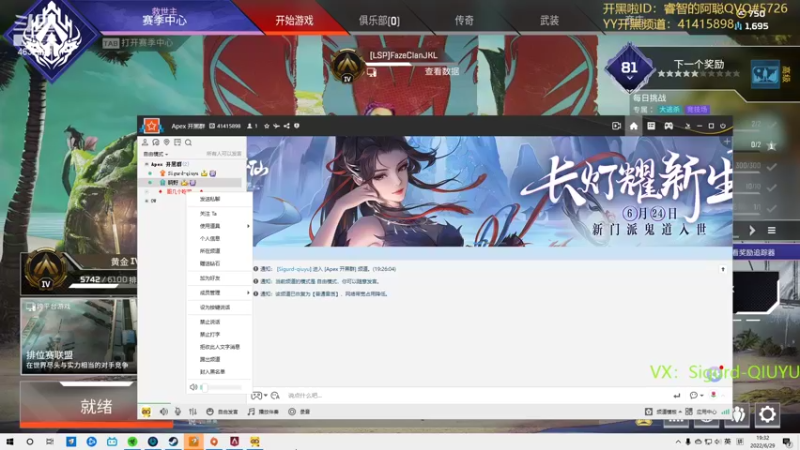Open the member list person icon in YY sidebar
This screenshot has height=450, width=800.
(145, 142)
